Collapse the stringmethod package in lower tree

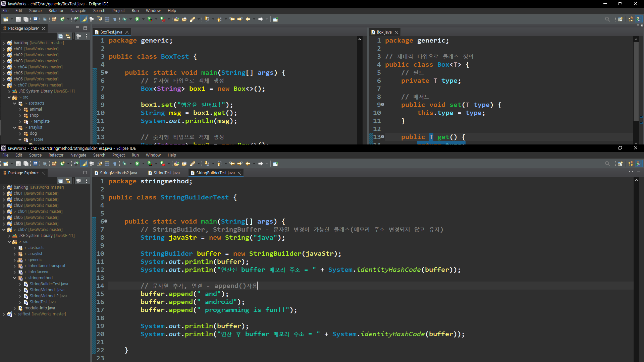tap(15, 278)
